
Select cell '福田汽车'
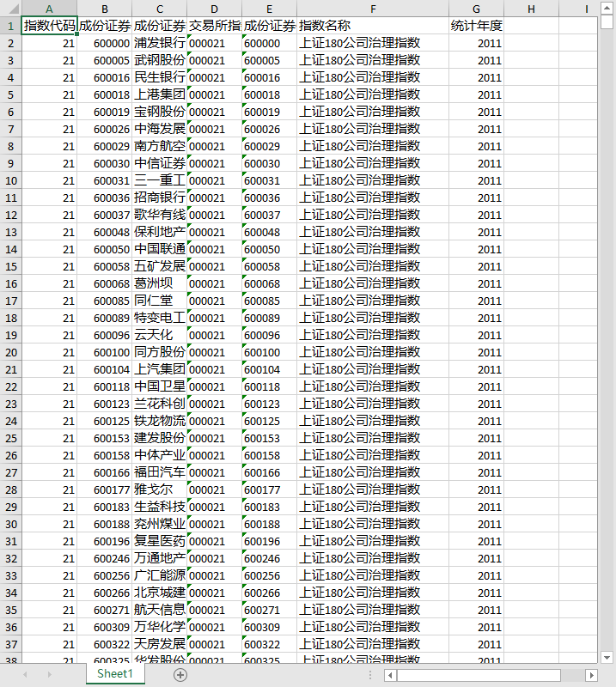click(x=160, y=472)
